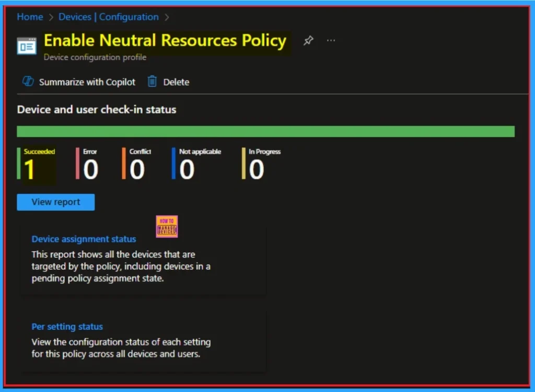The height and width of the screenshot is (392, 535).
Task: Open the Home breadcrumb menu
Action: [x=30, y=17]
